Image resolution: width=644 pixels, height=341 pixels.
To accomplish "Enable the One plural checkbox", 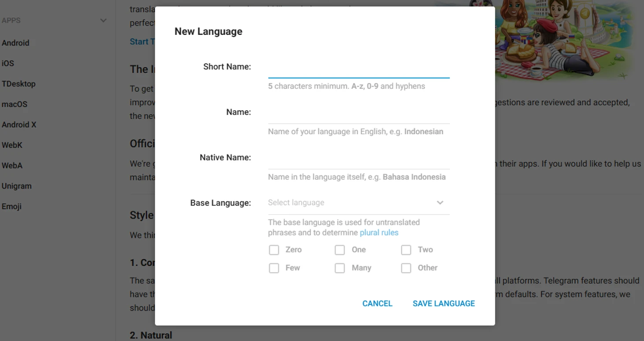I will coord(340,250).
